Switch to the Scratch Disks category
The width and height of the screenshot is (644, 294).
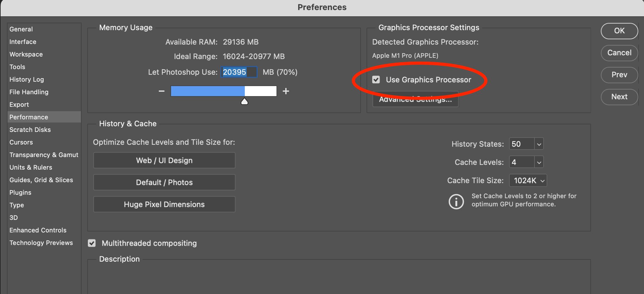[x=30, y=130]
